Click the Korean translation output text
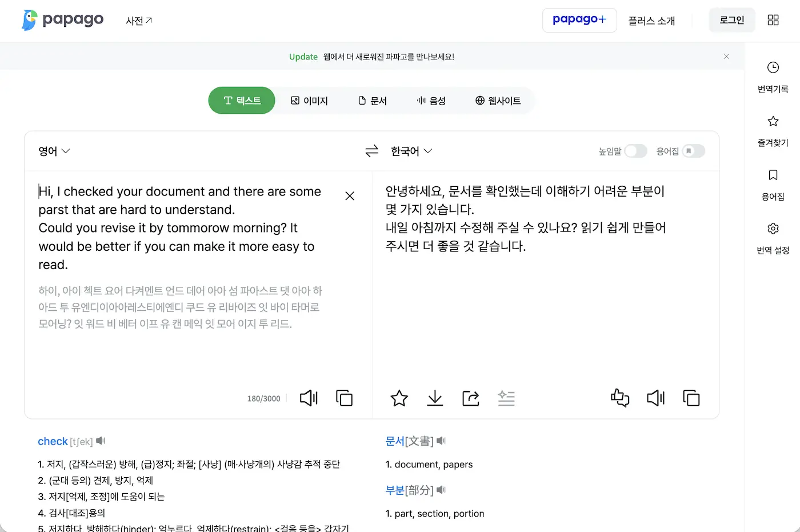Viewport: 800px width, 532px height. click(526, 219)
